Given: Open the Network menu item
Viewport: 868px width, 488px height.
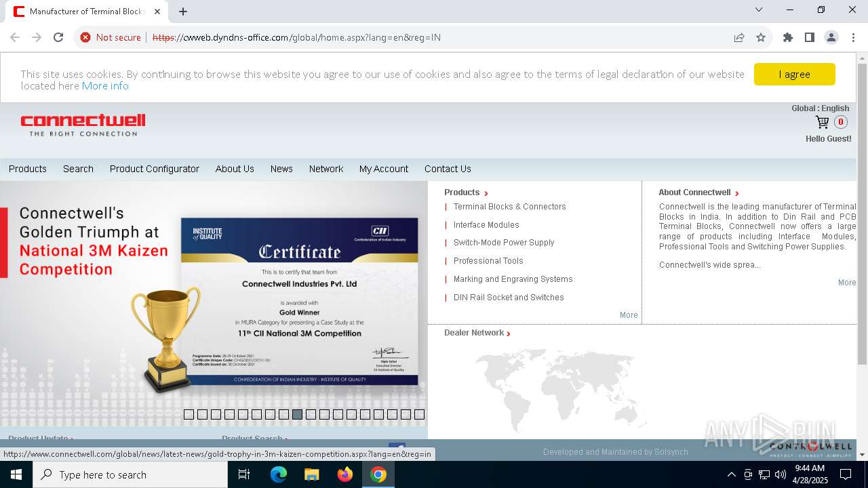Looking at the screenshot, I should pyautogui.click(x=326, y=169).
